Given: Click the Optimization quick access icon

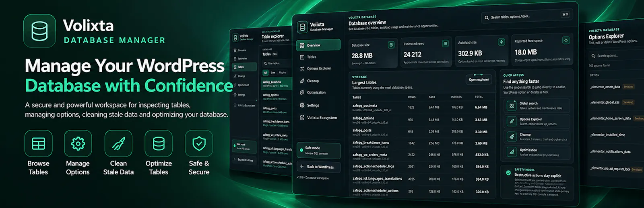Looking at the screenshot, I should pos(512,152).
